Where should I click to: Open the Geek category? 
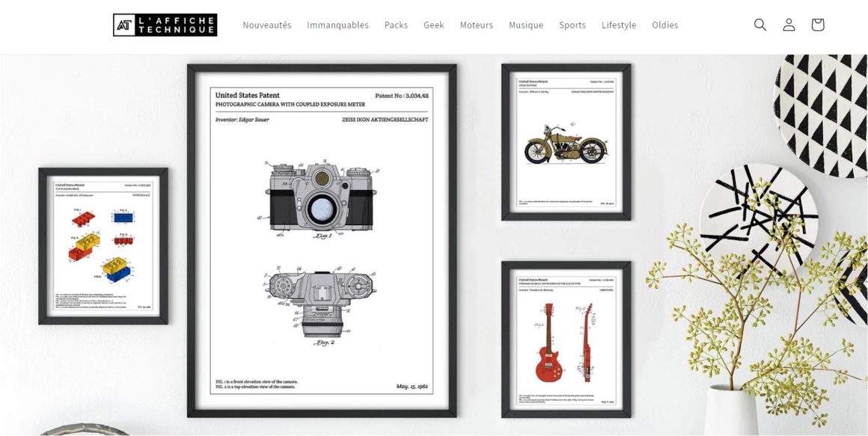433,25
